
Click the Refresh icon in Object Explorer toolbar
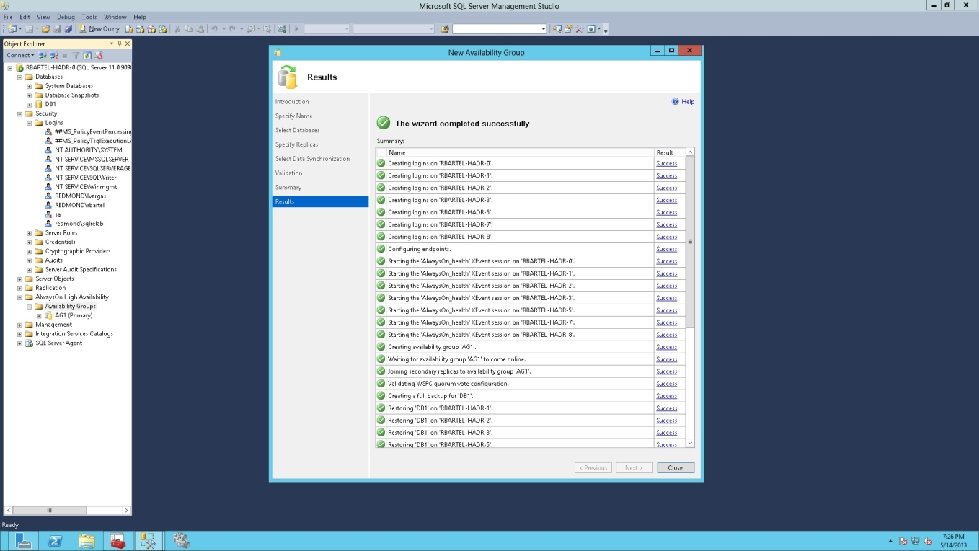pyautogui.click(x=87, y=56)
